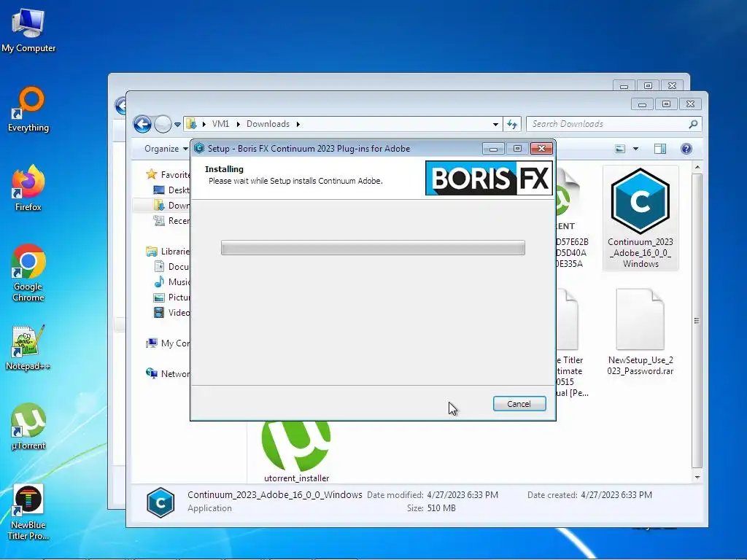Click the search magnifier icon
The width and height of the screenshot is (747, 560).
click(x=693, y=124)
